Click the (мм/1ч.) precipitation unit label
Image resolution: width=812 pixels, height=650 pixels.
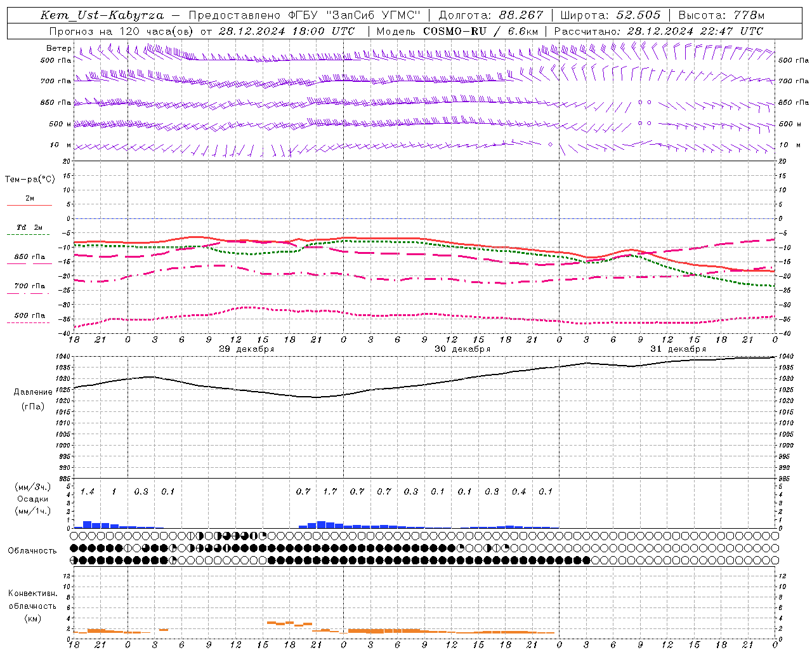(33, 511)
